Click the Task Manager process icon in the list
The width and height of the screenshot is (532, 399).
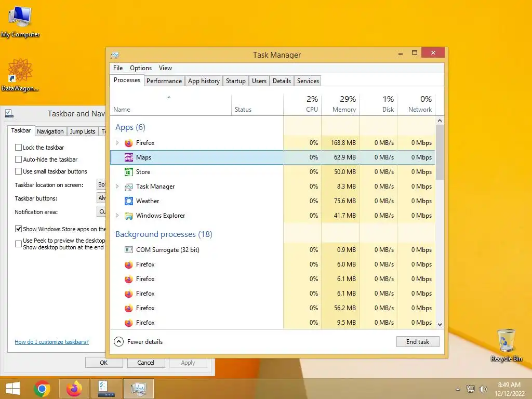(x=129, y=187)
